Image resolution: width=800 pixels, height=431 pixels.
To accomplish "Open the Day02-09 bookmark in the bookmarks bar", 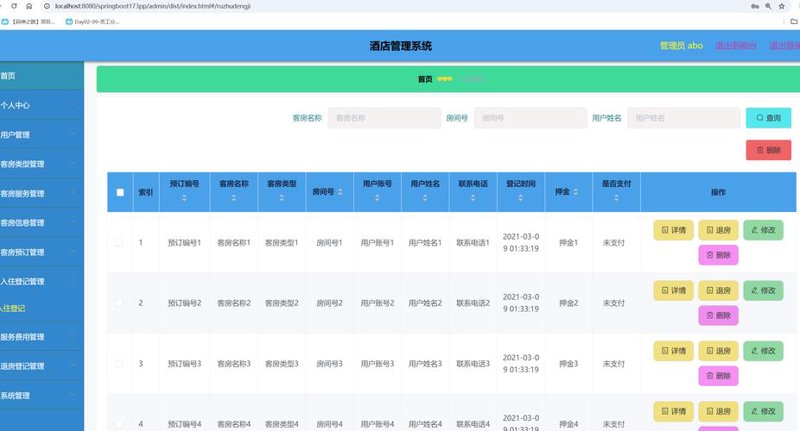I will pos(92,21).
